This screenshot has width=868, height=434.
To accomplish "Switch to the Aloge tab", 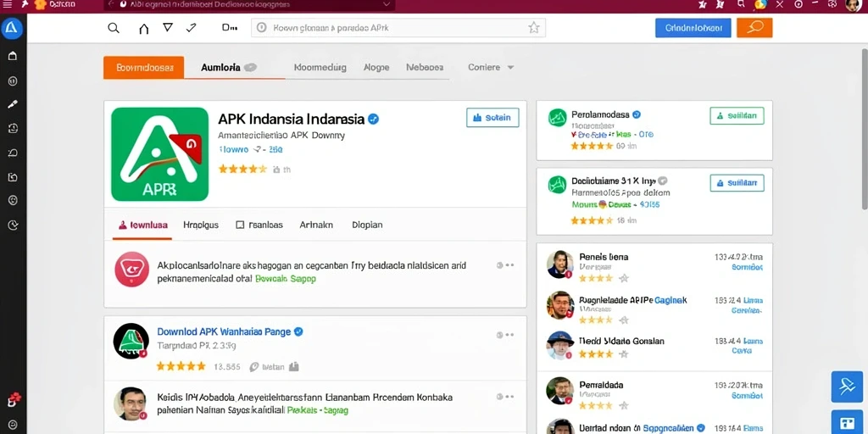I will tap(376, 68).
